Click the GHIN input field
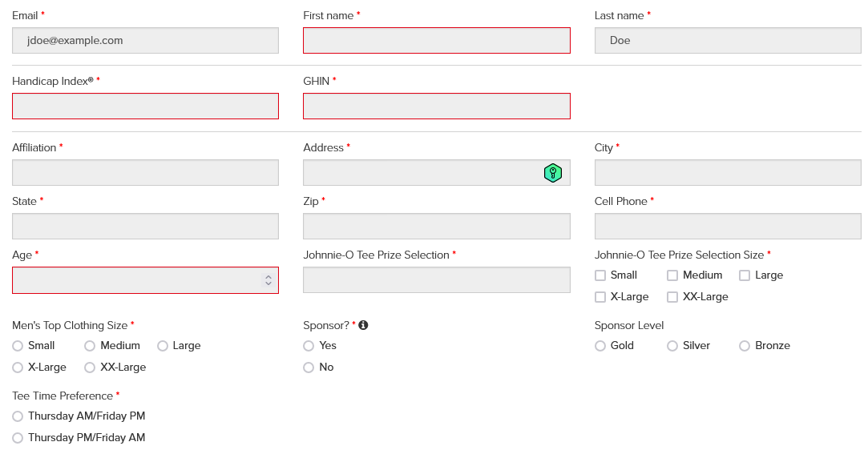 coord(436,106)
